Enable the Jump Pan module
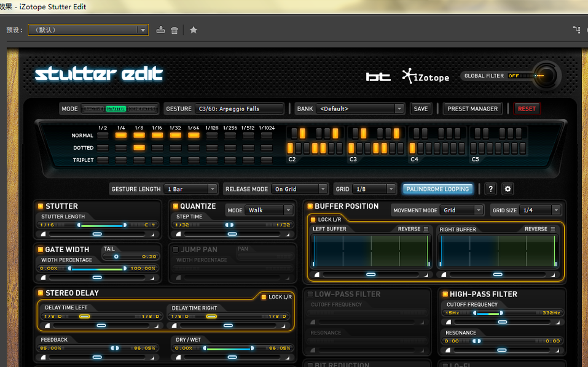Viewport: 588px width, 367px height. (176, 249)
